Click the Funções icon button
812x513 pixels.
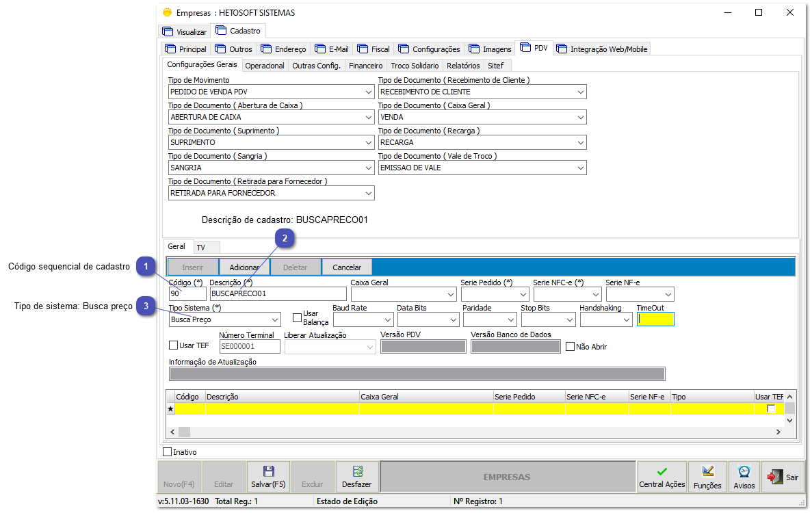(x=707, y=472)
